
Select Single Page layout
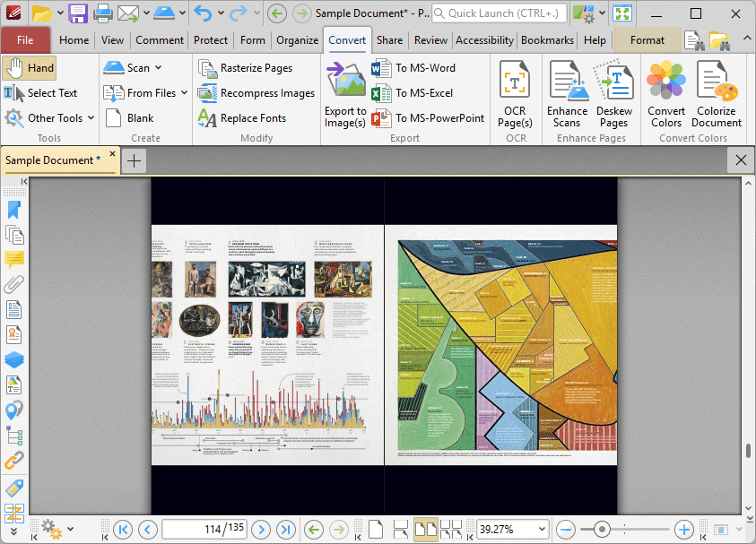(376, 529)
